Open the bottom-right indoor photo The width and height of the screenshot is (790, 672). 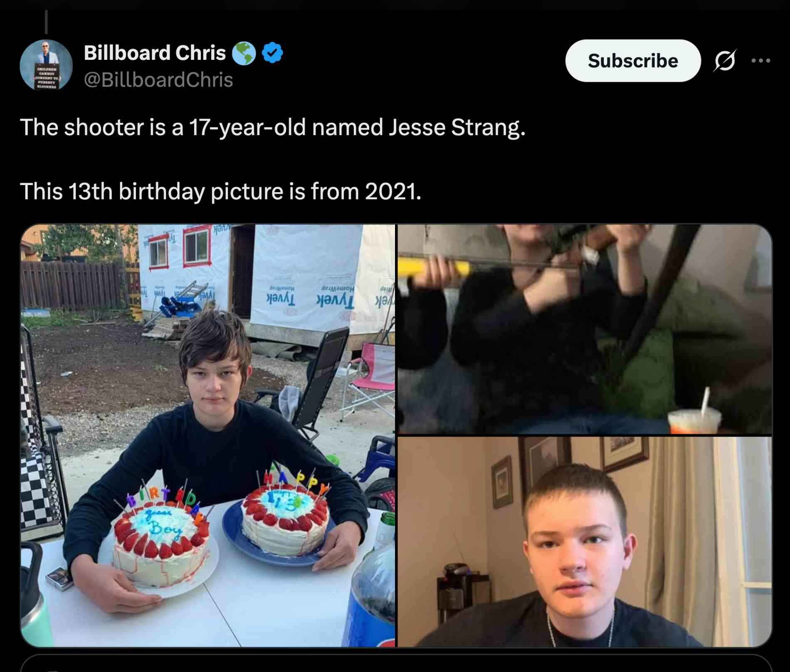click(585, 541)
